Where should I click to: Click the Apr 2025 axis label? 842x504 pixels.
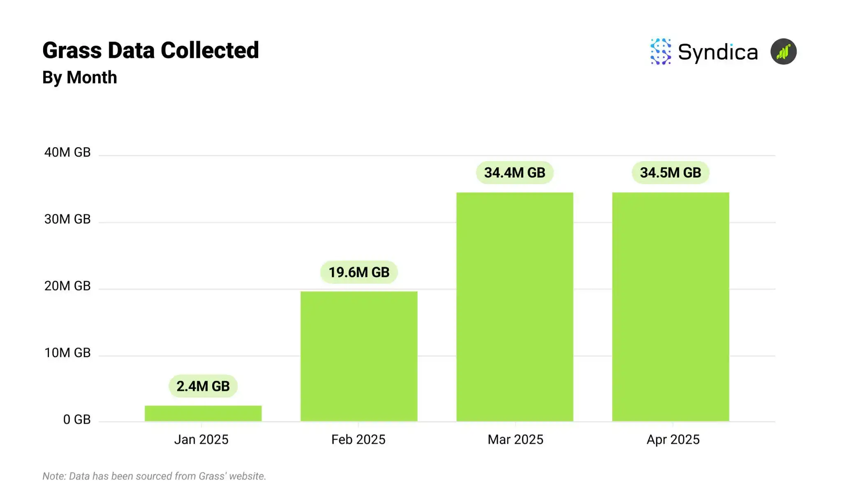point(673,439)
